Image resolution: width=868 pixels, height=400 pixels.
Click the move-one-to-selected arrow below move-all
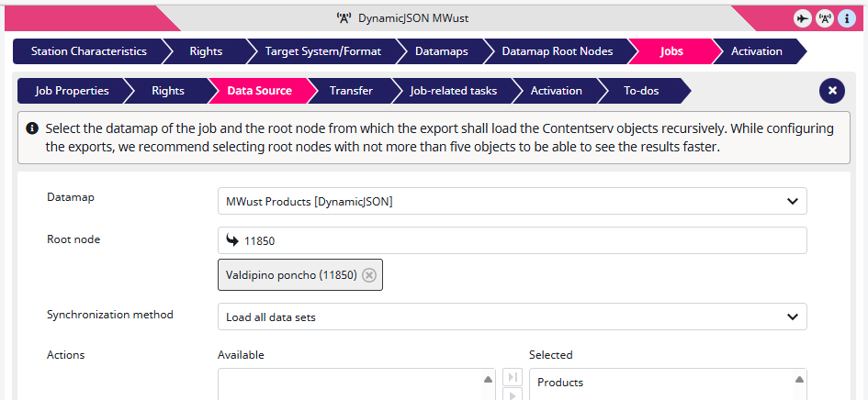click(x=513, y=395)
